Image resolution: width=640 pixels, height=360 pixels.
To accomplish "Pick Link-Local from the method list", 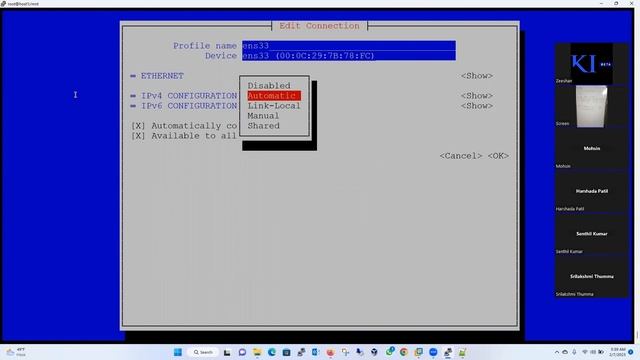I will tap(274, 106).
